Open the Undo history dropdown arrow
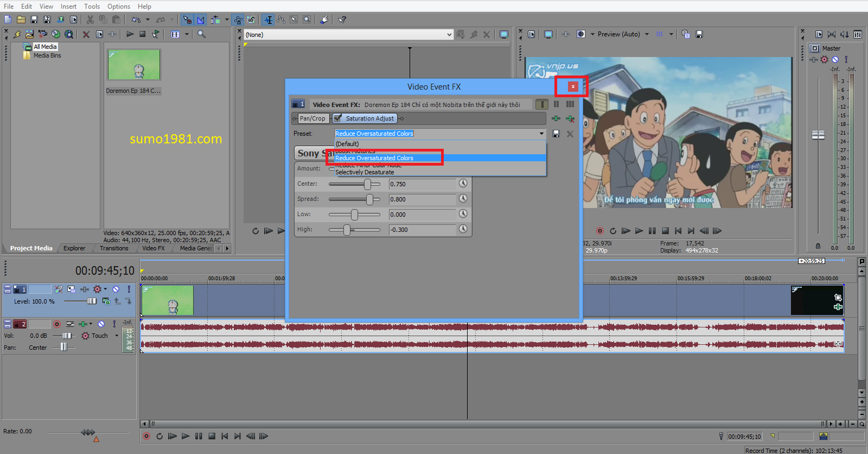 click(x=148, y=20)
